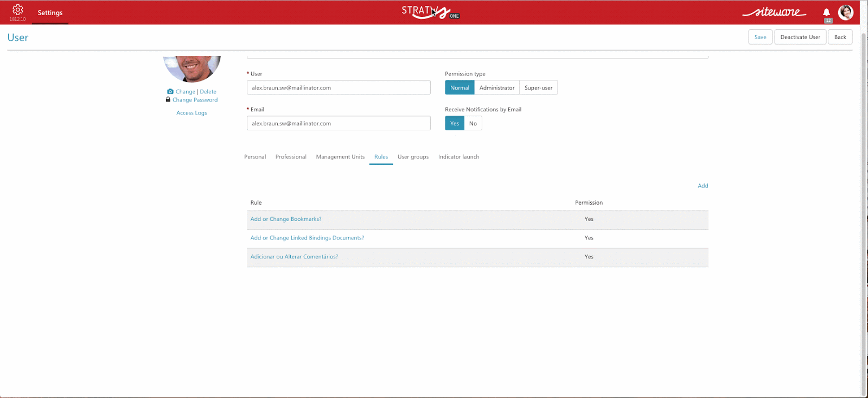This screenshot has height=398, width=868.
Task: Open the Indicator launch tab
Action: (458, 157)
